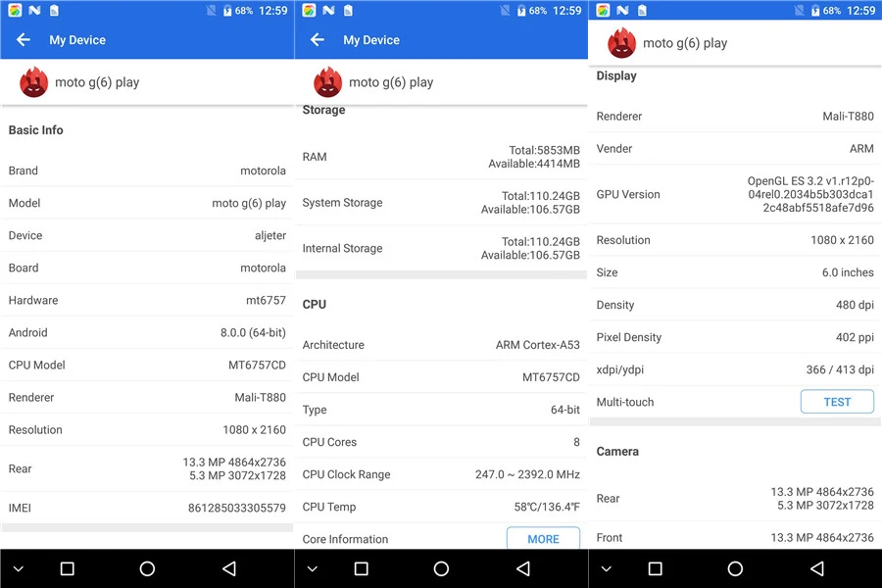Image resolution: width=882 pixels, height=588 pixels.
Task: Select the Density 480 dpi value
Action: coord(855,305)
